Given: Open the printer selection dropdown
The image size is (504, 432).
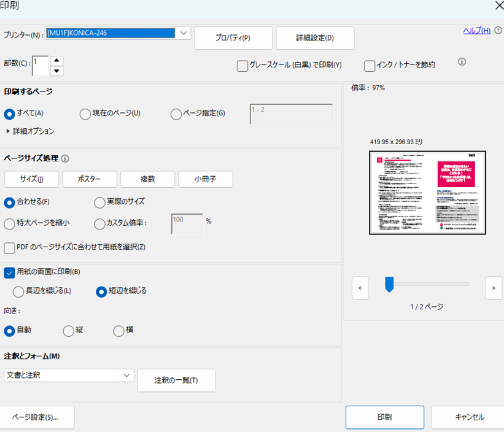Looking at the screenshot, I should click(184, 33).
